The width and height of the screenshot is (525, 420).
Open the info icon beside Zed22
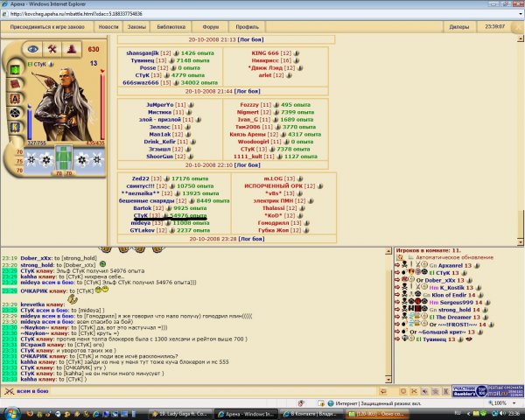tap(166, 178)
